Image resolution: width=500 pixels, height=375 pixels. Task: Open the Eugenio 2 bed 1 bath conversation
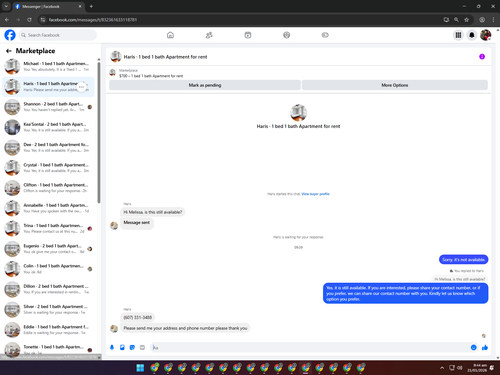[x=48, y=249]
